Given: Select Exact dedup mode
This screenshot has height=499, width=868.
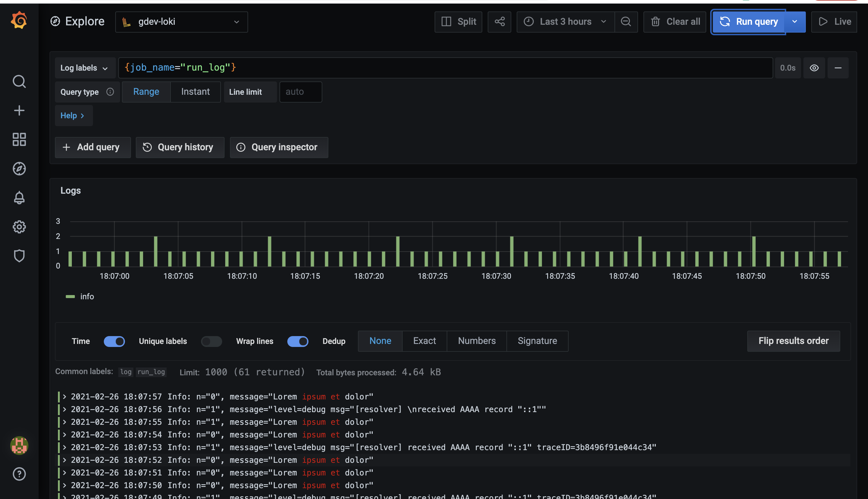Looking at the screenshot, I should coord(424,341).
